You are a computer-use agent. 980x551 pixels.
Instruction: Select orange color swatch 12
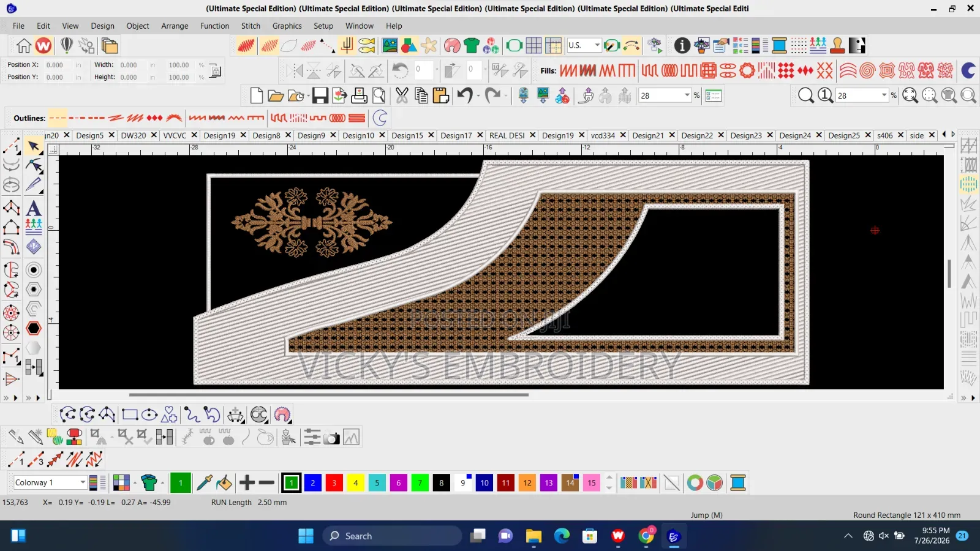(527, 482)
